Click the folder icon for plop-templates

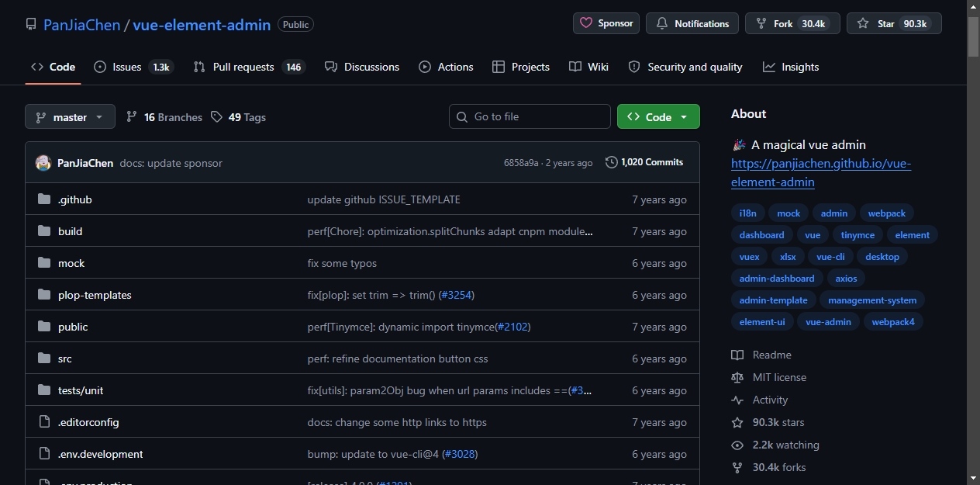click(x=44, y=295)
